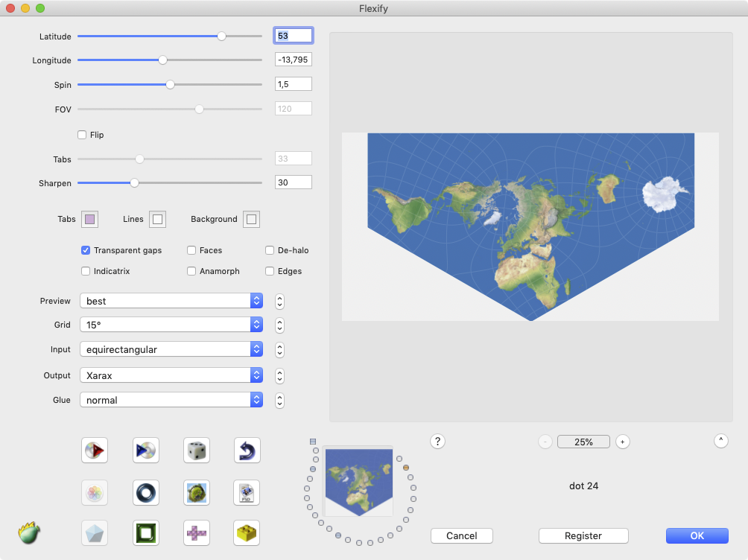Click the green square frame icon
Viewport: 748px width, 560px height.
tap(145, 533)
